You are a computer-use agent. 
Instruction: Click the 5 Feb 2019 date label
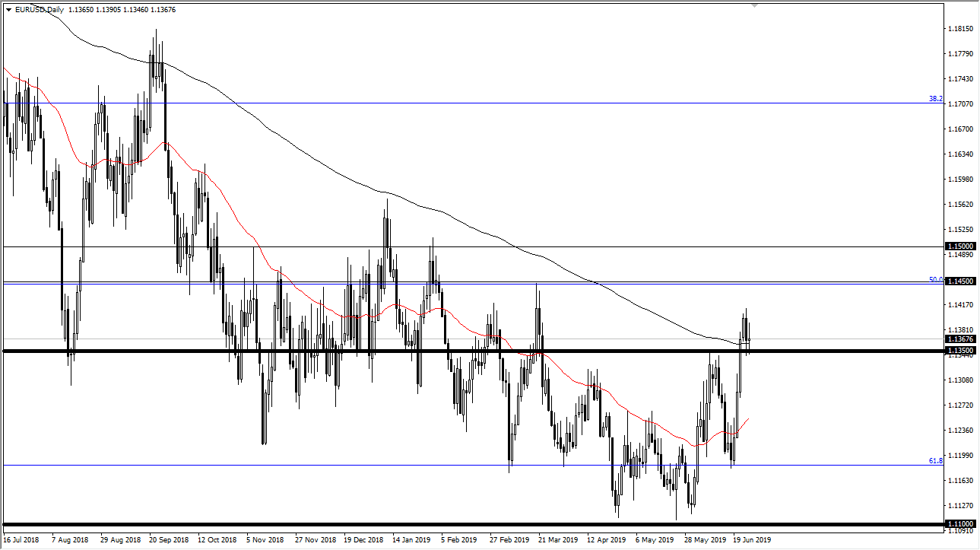point(459,539)
